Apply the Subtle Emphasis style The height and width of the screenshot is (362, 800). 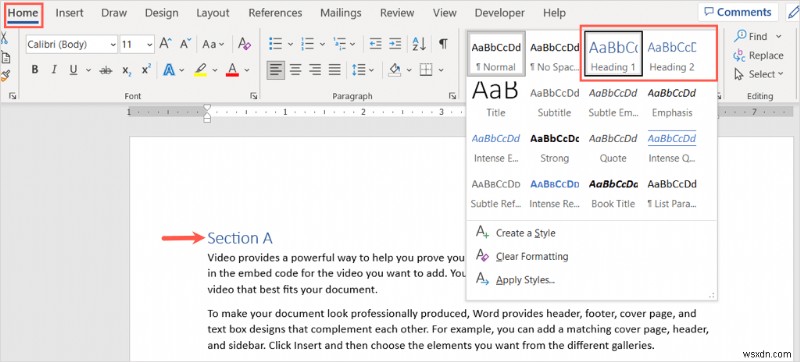click(x=613, y=101)
